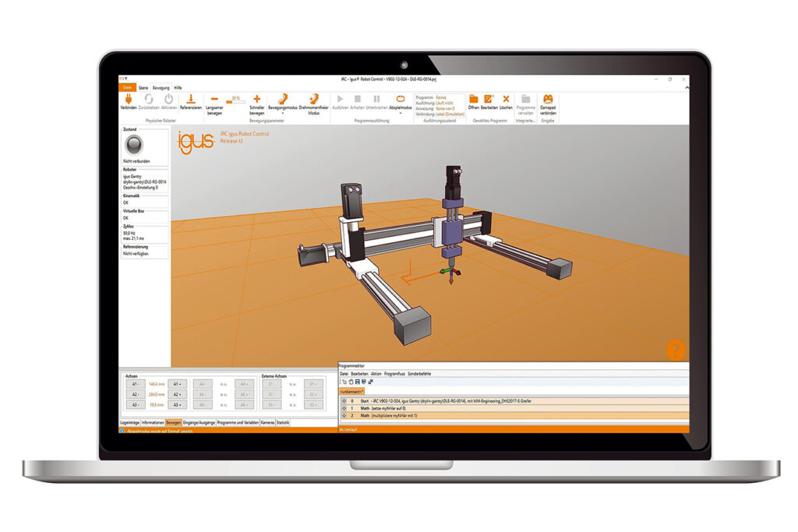Screen dimensions: 798x532
Task: Click the Ausführen play icon
Action: (x=340, y=99)
